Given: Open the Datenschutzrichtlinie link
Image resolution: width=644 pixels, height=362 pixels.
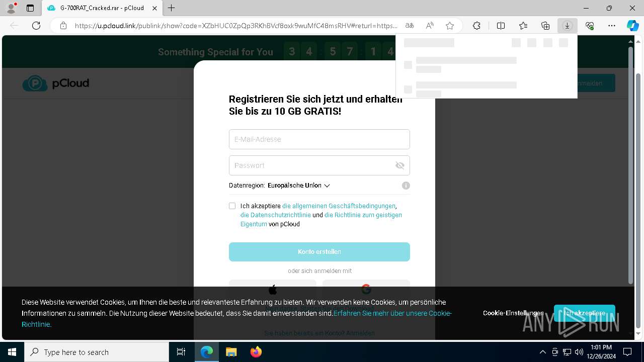Looking at the screenshot, I should coord(276,215).
